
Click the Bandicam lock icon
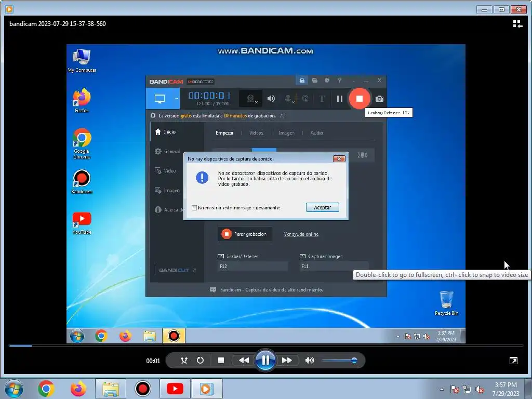click(x=302, y=81)
